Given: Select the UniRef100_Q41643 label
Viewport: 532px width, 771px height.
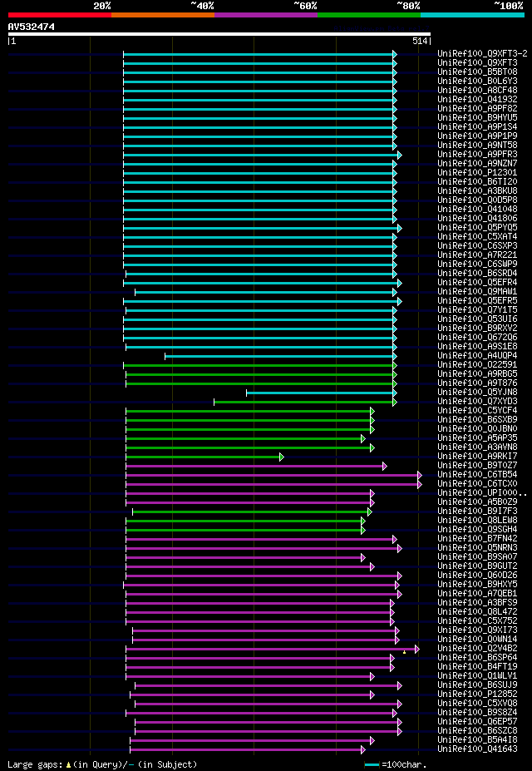Looking at the screenshot, I should point(477,751).
